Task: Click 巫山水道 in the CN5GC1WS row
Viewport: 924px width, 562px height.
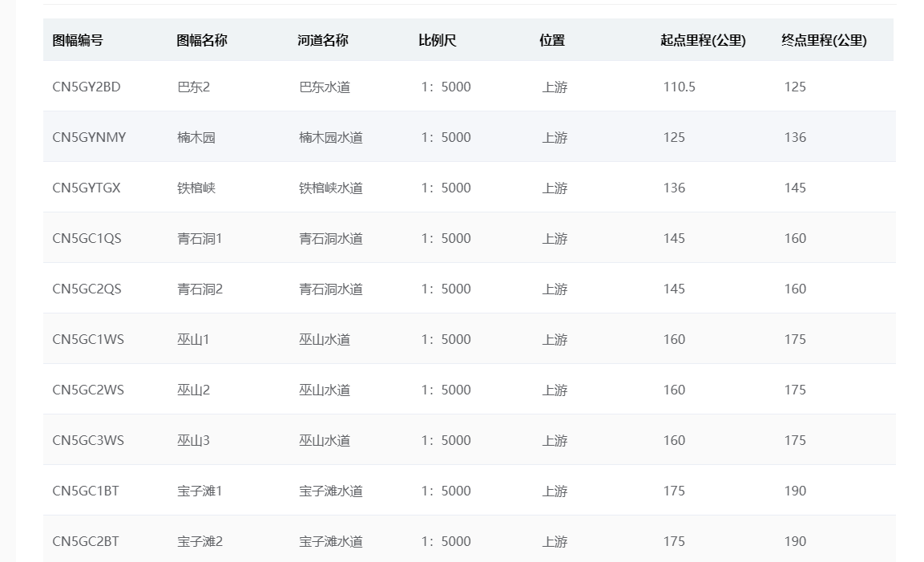Action: (x=325, y=340)
